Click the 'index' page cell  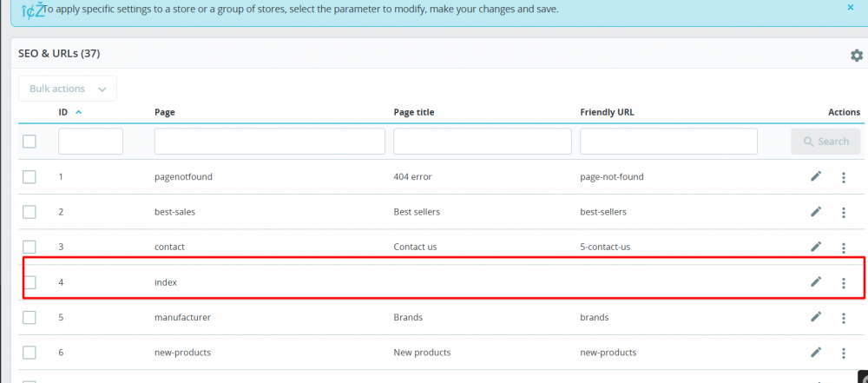[x=166, y=282]
